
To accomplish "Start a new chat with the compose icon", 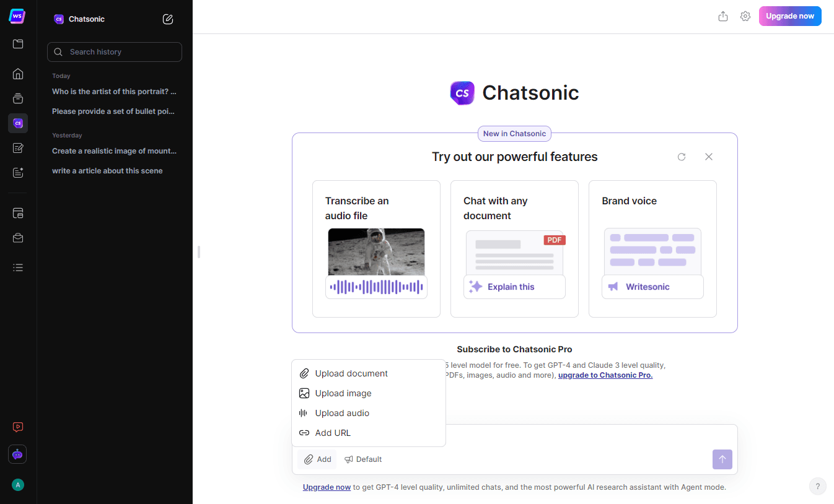I will point(167,19).
